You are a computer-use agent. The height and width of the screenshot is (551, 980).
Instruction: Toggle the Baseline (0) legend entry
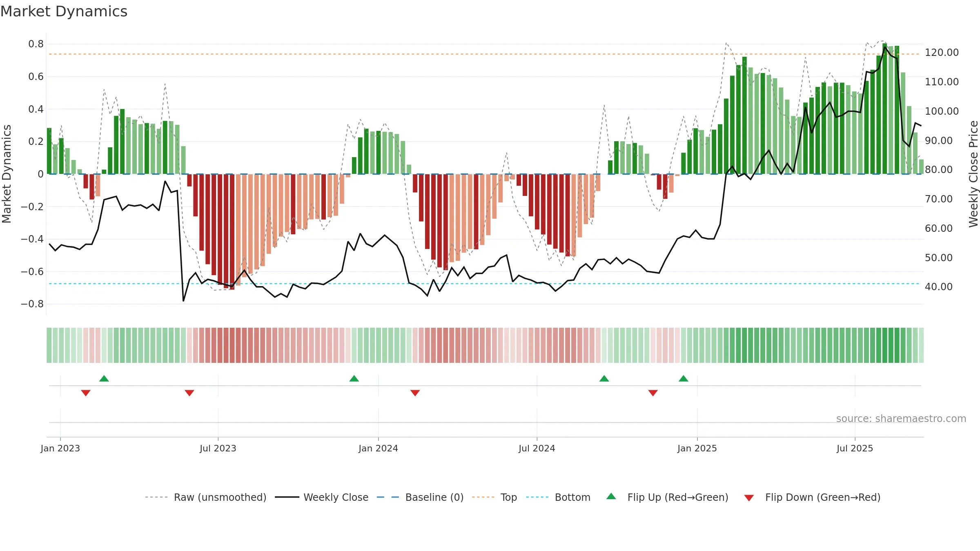[434, 497]
